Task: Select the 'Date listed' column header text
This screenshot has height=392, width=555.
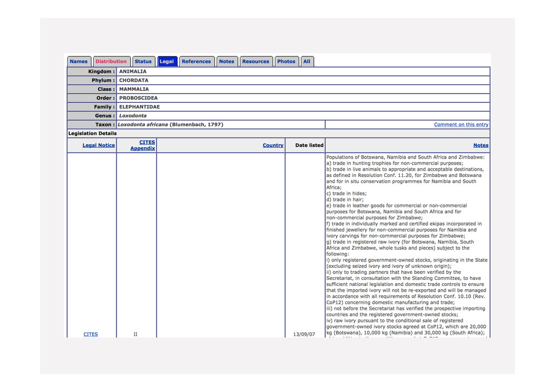Action: [x=309, y=145]
